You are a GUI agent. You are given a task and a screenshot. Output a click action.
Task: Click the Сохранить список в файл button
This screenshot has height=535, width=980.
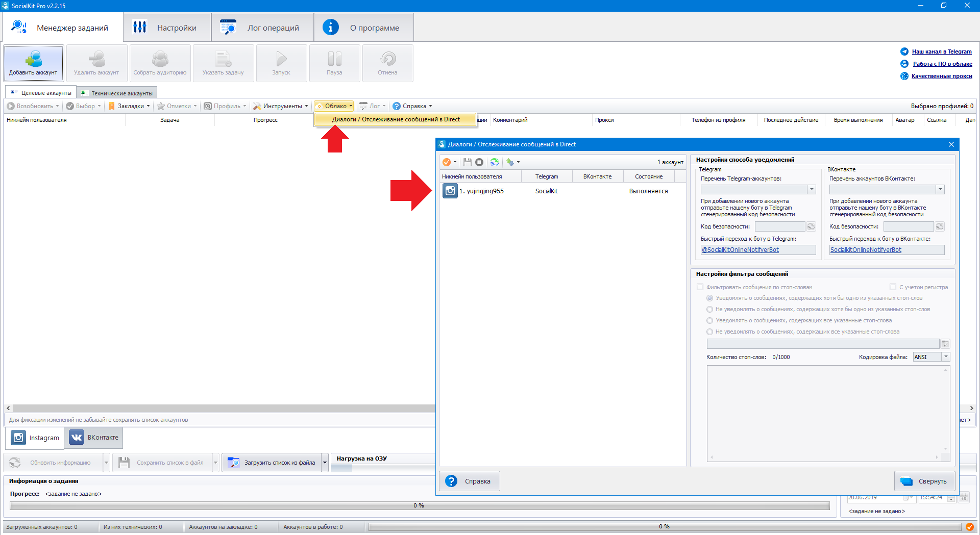pos(162,463)
